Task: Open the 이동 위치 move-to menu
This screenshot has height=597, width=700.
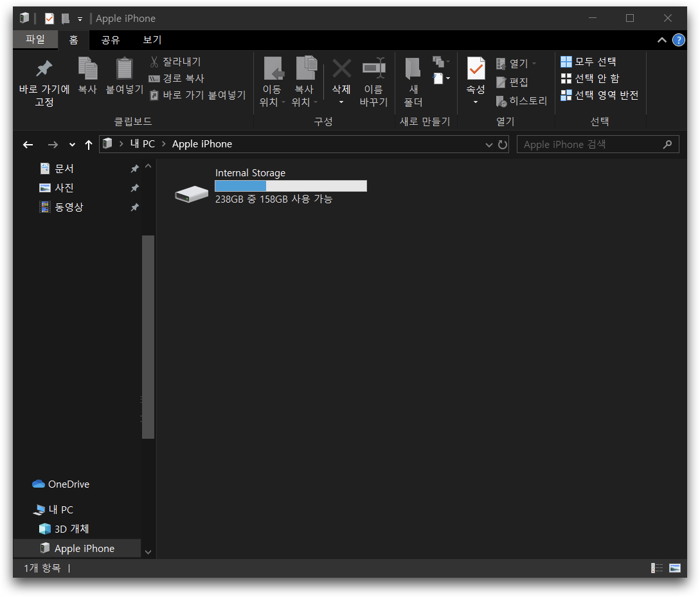Action: coord(272,83)
